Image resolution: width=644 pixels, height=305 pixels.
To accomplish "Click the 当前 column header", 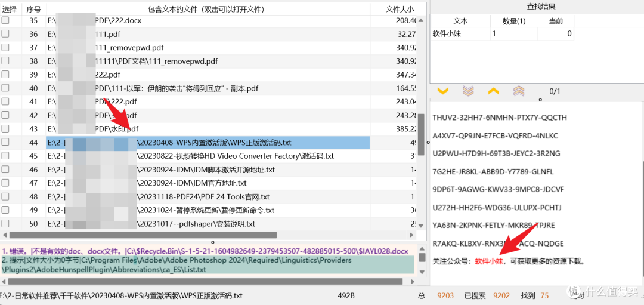I will pyautogui.click(x=556, y=21).
